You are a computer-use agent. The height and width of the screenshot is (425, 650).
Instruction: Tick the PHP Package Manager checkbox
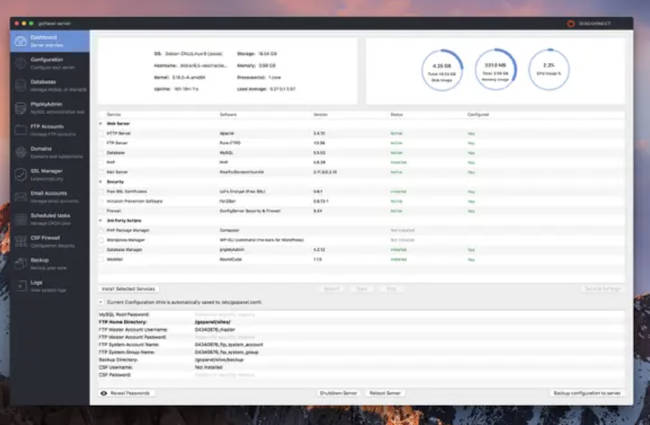[x=100, y=229]
